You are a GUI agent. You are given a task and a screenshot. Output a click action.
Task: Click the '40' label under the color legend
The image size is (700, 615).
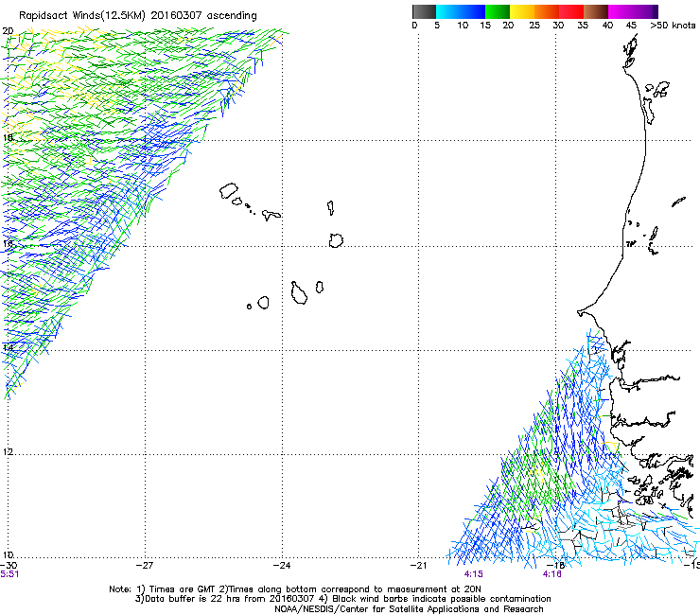coord(607,26)
